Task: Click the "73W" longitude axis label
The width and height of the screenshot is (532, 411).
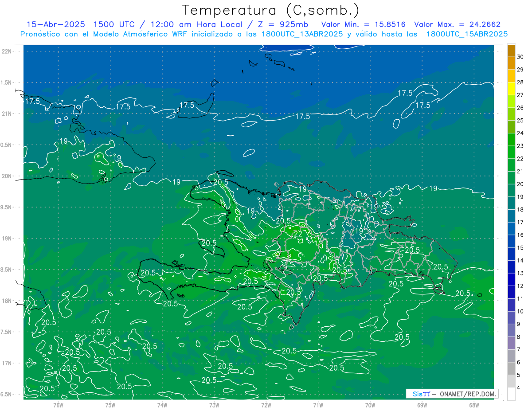Action: 214,405
